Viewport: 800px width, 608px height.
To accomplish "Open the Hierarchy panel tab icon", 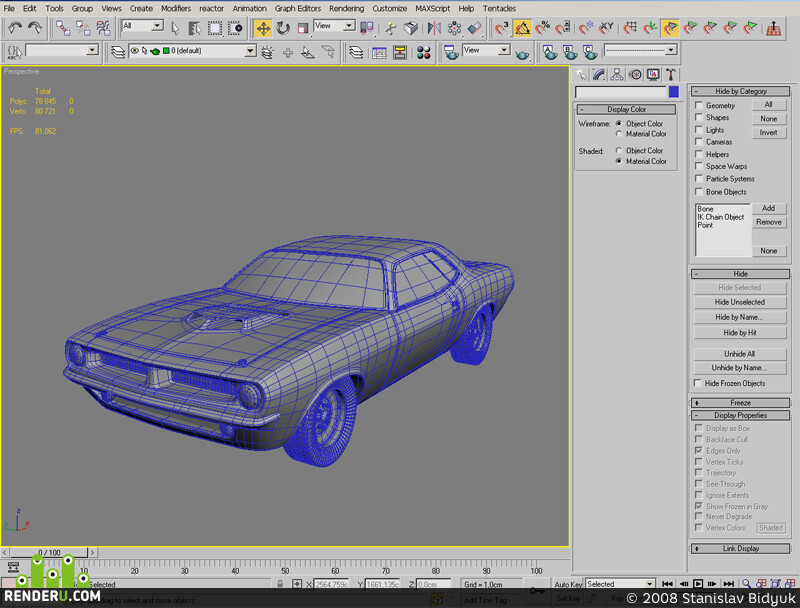I will [616, 75].
